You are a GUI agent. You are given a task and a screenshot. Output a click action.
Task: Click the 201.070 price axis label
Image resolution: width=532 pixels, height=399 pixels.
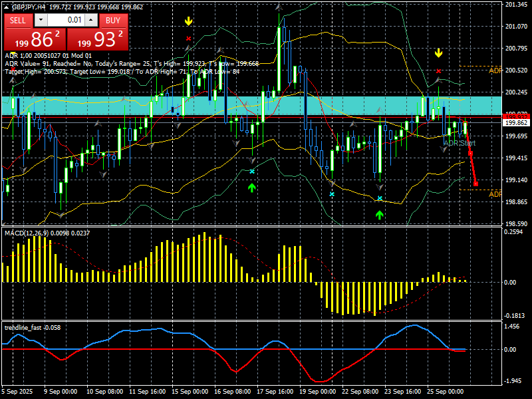(516, 27)
